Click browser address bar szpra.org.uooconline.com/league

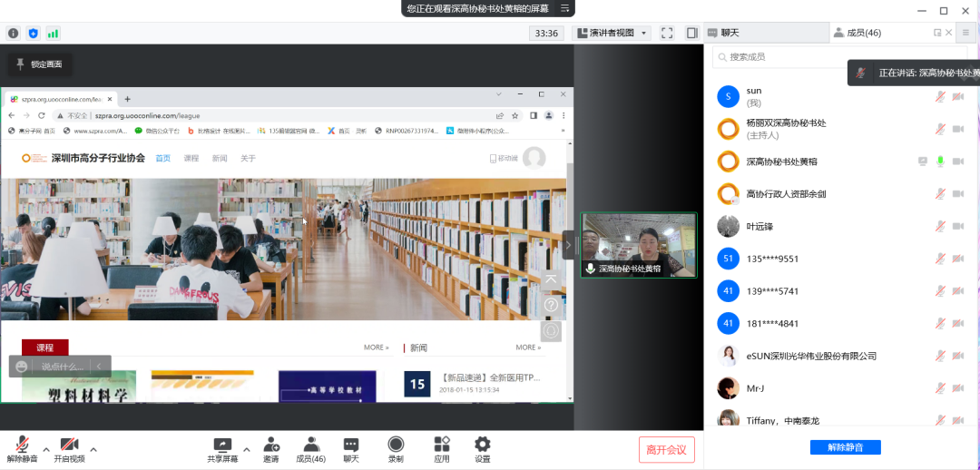(x=148, y=115)
